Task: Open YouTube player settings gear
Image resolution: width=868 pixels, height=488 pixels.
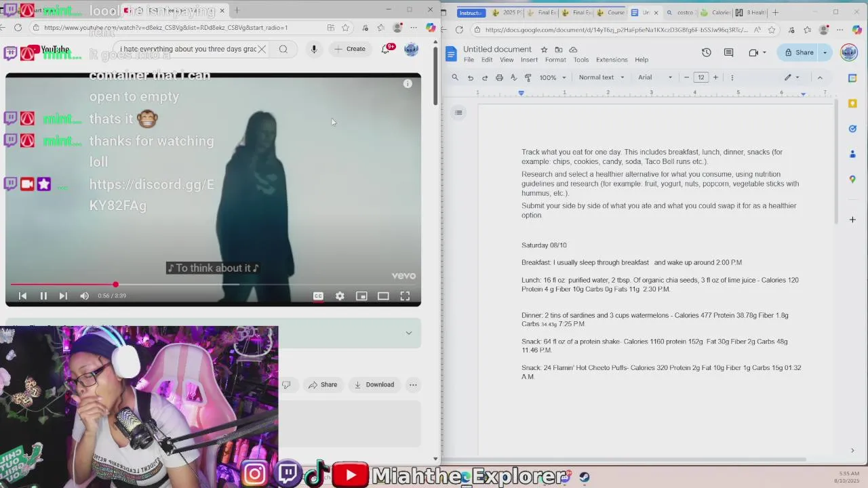Action: point(340,296)
